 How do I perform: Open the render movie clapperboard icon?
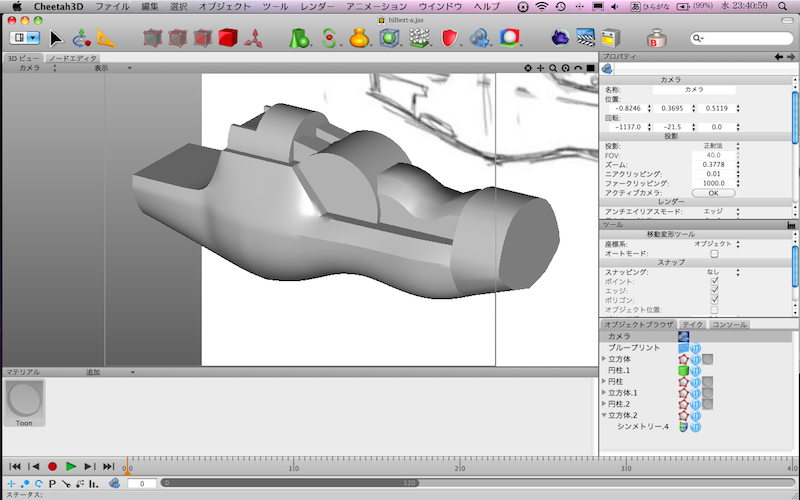(587, 39)
